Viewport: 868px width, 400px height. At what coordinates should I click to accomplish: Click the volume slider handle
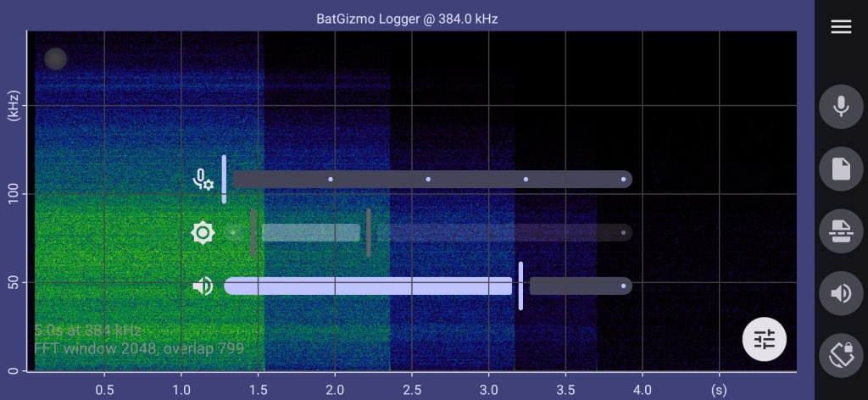click(520, 286)
